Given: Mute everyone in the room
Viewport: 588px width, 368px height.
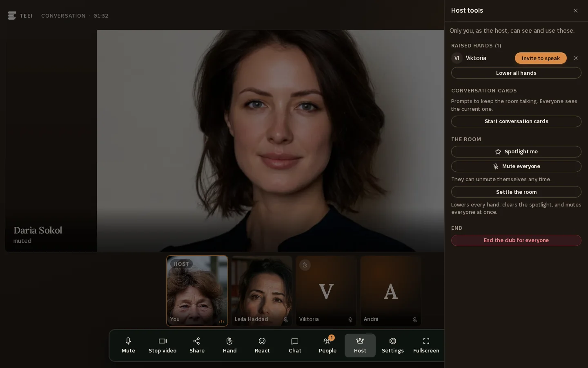Looking at the screenshot, I should coord(516,166).
